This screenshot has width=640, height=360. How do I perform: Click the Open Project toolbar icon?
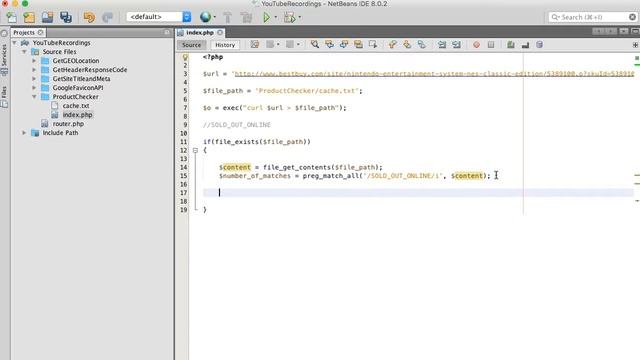click(47, 17)
